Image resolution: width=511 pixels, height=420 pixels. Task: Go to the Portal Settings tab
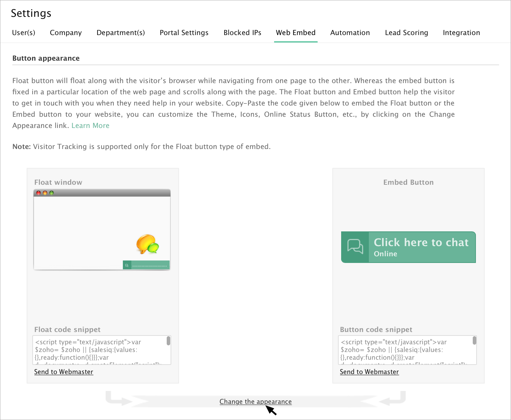[x=184, y=33]
